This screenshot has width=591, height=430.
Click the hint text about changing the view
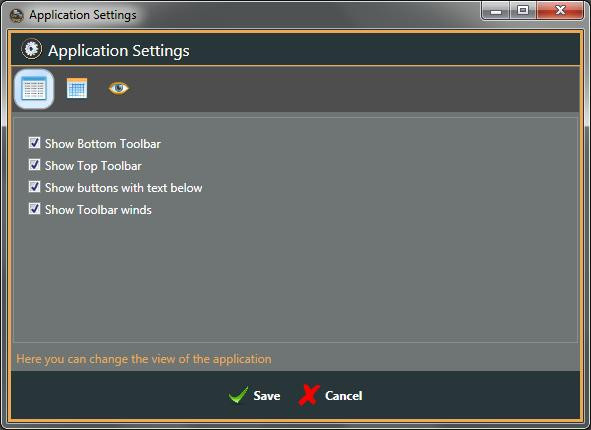click(x=144, y=359)
